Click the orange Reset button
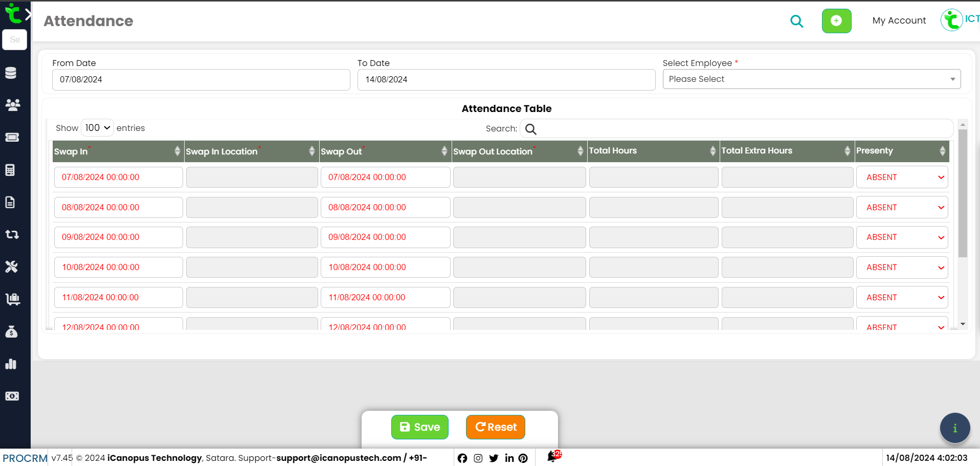Image resolution: width=980 pixels, height=466 pixels. click(495, 427)
